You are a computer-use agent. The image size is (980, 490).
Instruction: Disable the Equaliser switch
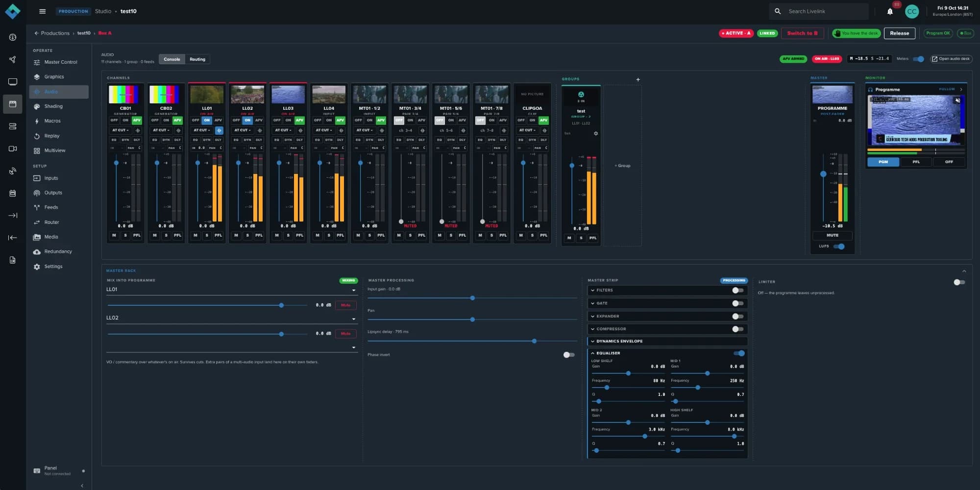tap(739, 353)
